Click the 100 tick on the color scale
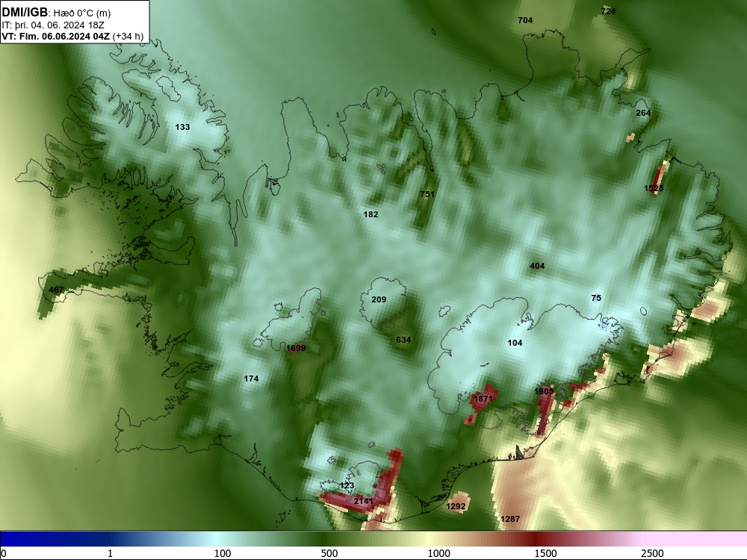747x560 pixels. (223, 553)
